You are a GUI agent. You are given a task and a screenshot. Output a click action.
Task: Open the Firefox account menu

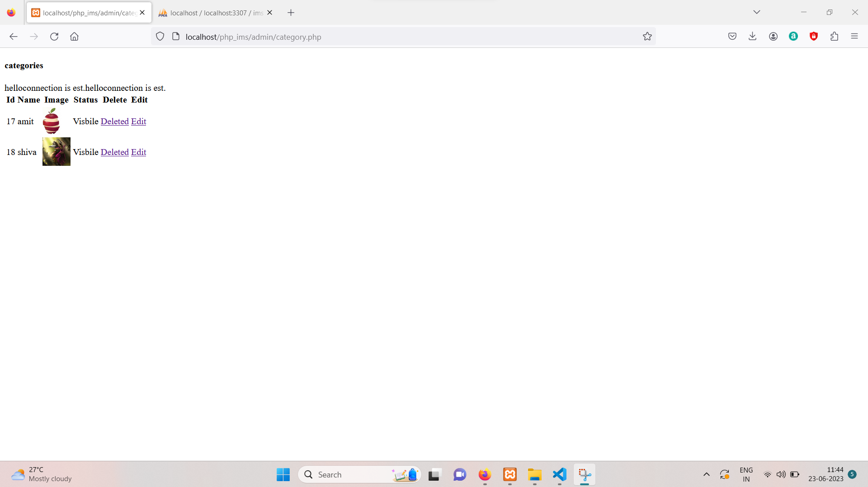(x=773, y=36)
